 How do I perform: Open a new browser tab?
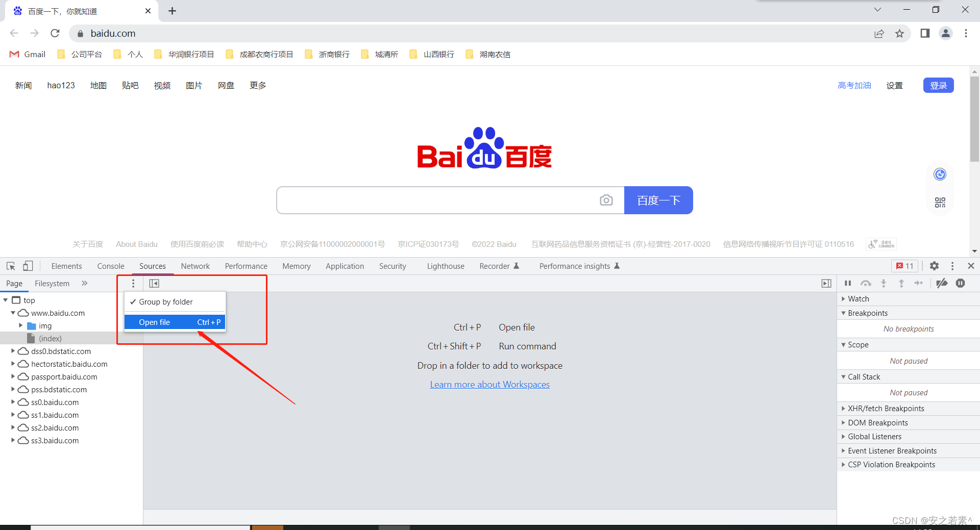point(173,11)
